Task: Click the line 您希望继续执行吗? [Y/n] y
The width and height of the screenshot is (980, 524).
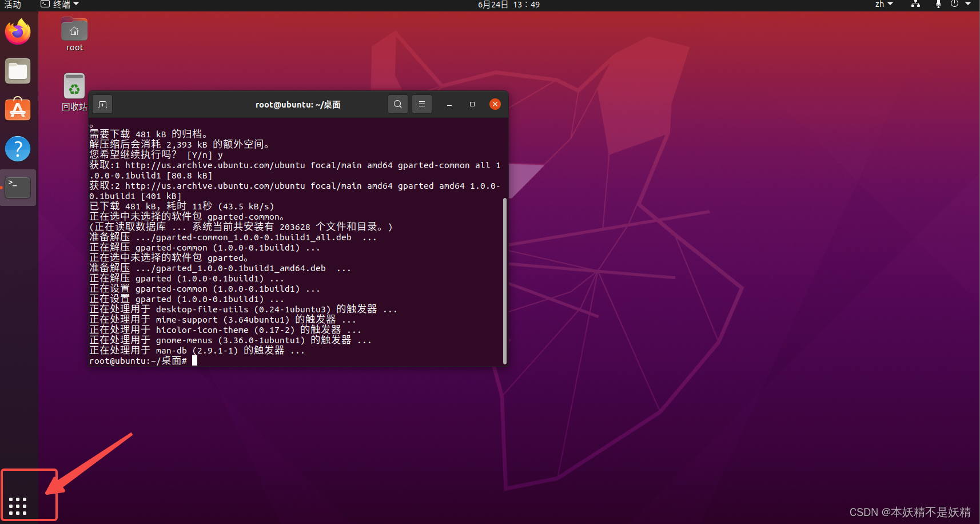Action: click(156, 155)
